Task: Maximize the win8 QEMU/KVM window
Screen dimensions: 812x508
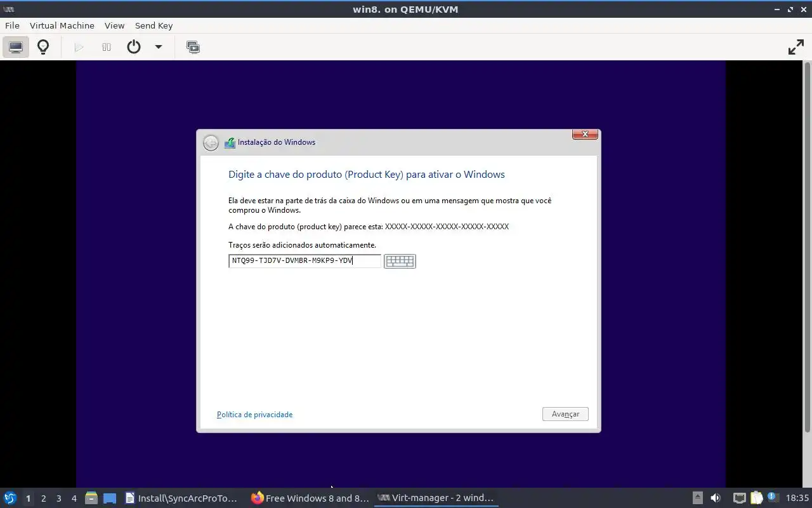Action: pyautogui.click(x=790, y=9)
